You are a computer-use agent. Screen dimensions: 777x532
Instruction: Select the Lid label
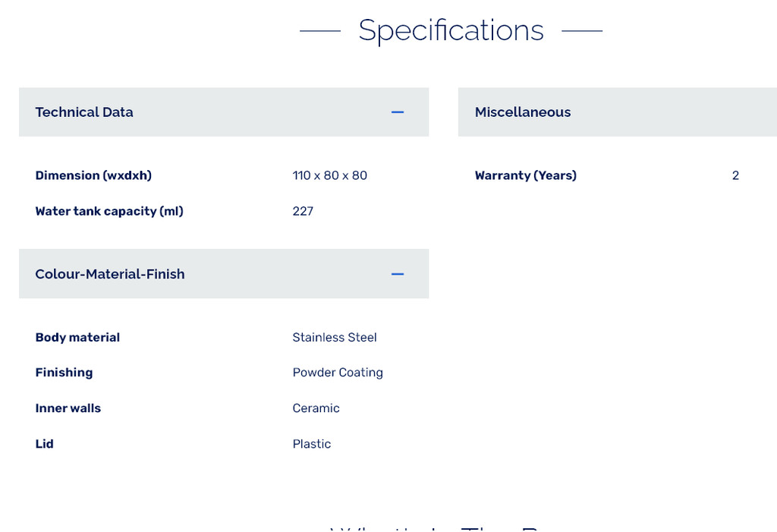(x=44, y=444)
